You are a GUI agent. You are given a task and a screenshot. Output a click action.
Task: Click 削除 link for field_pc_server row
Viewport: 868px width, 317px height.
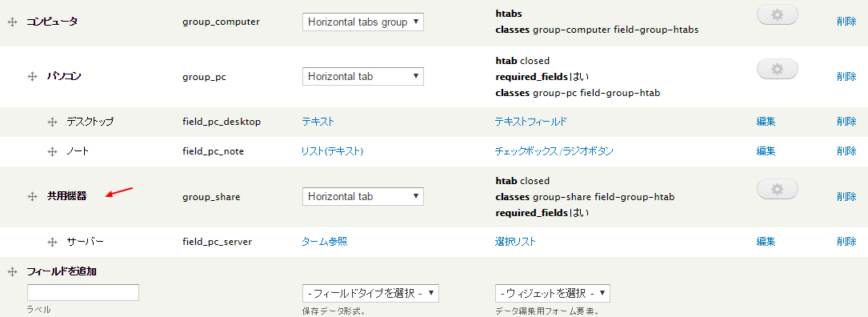[x=847, y=242]
